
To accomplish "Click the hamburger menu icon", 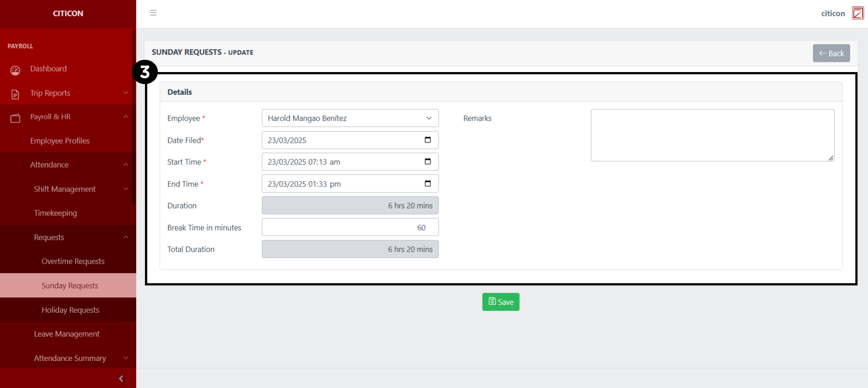I will [153, 13].
